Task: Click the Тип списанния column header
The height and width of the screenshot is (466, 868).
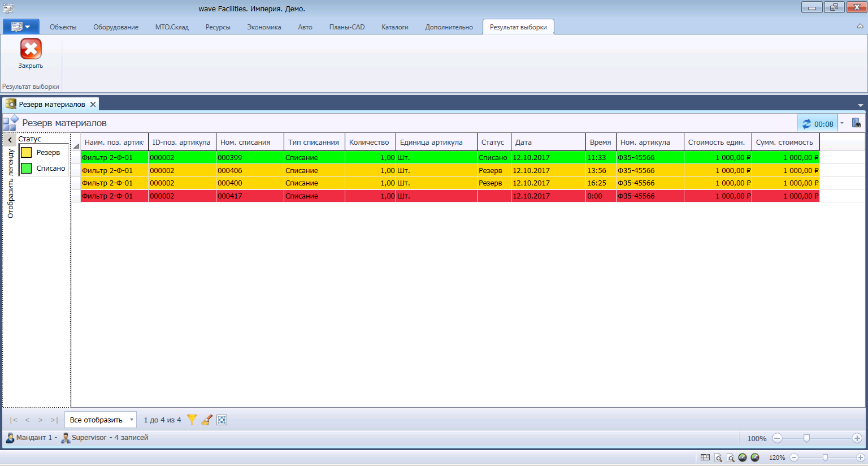Action: (x=314, y=143)
